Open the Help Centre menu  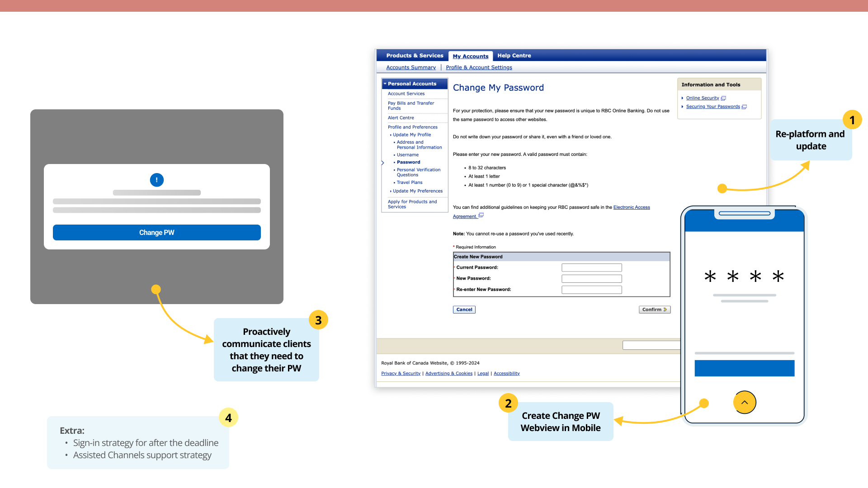(514, 56)
